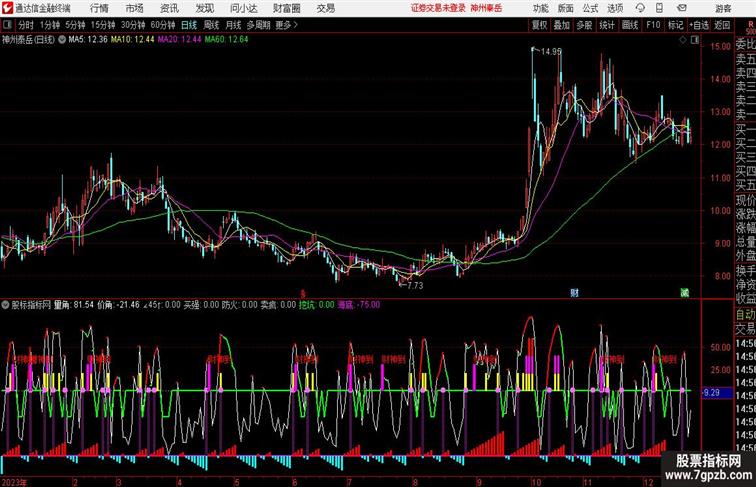The height and width of the screenshot is (487, 756).
Task: Open the 公式 menu
Action: (x=590, y=8)
